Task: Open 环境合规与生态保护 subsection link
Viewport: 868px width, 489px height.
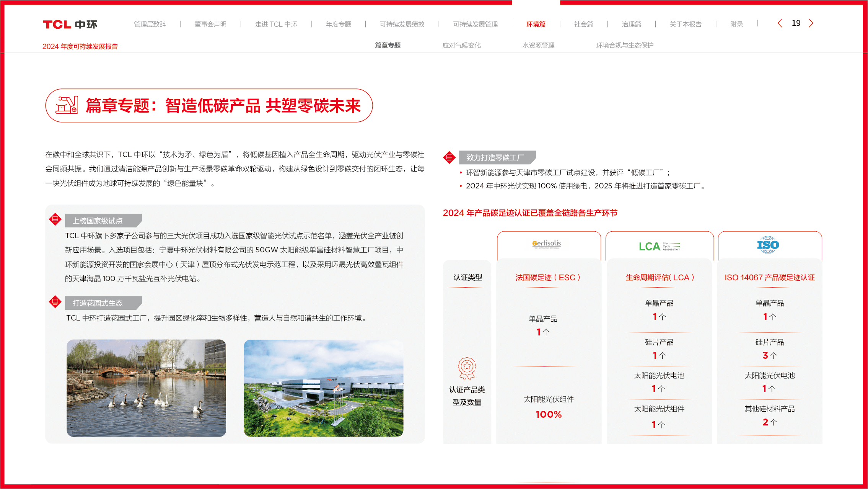Action: point(624,46)
